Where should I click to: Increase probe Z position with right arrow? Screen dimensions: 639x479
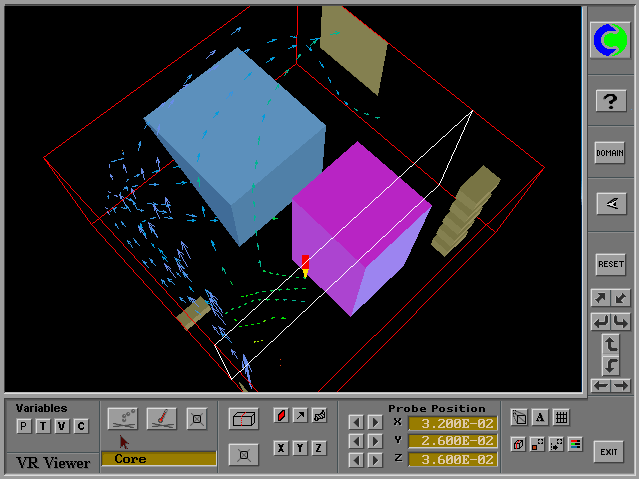click(x=374, y=460)
